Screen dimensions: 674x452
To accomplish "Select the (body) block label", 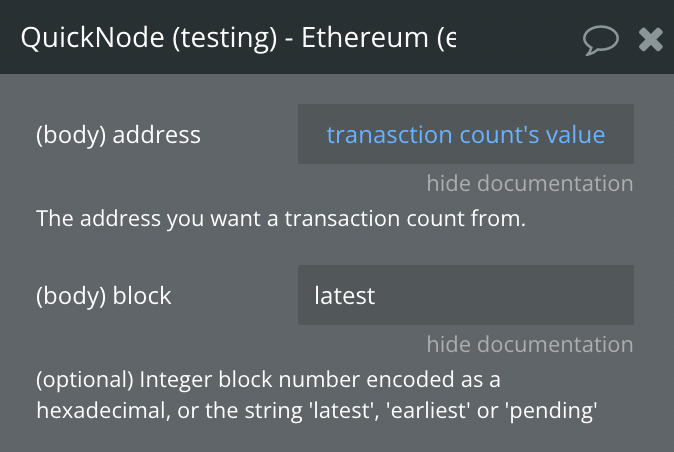I will click(x=104, y=296).
